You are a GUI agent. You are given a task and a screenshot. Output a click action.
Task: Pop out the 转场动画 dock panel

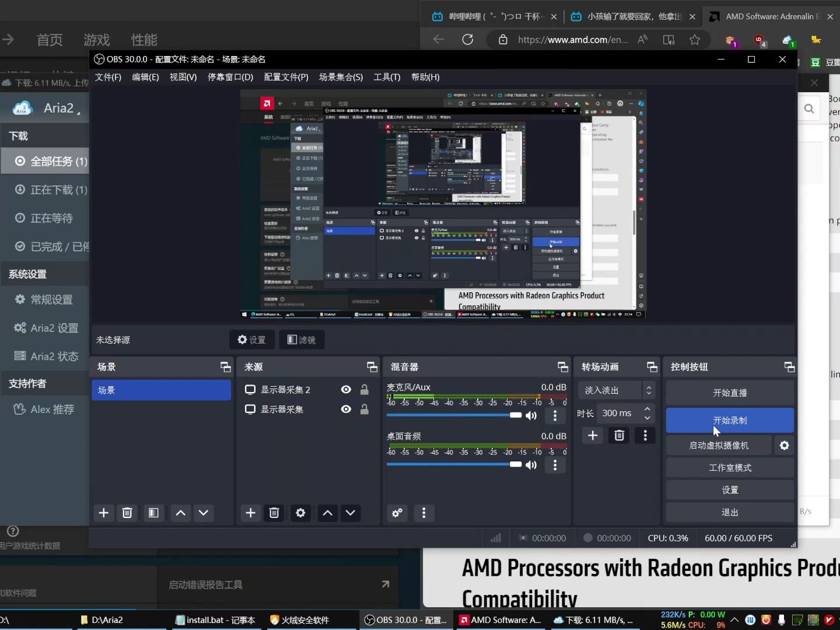(x=652, y=366)
